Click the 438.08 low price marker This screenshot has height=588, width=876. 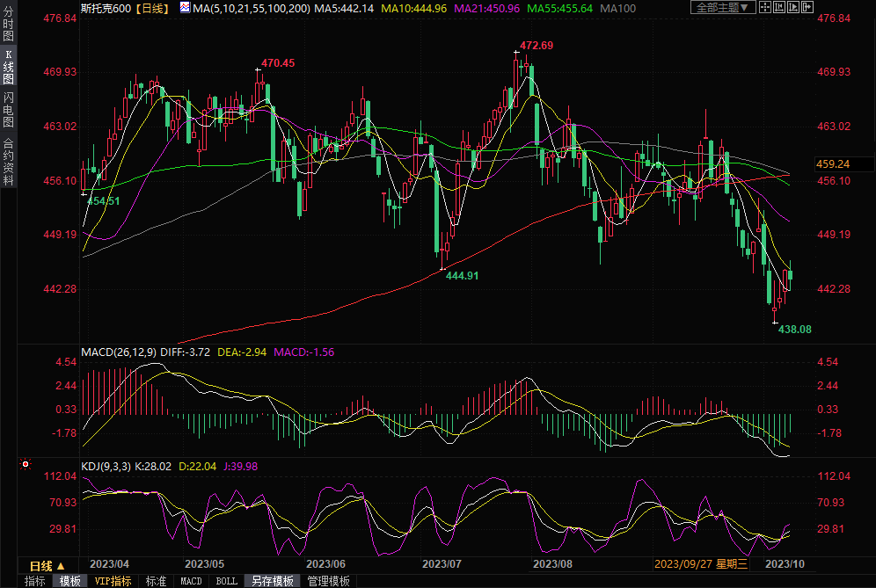(795, 329)
